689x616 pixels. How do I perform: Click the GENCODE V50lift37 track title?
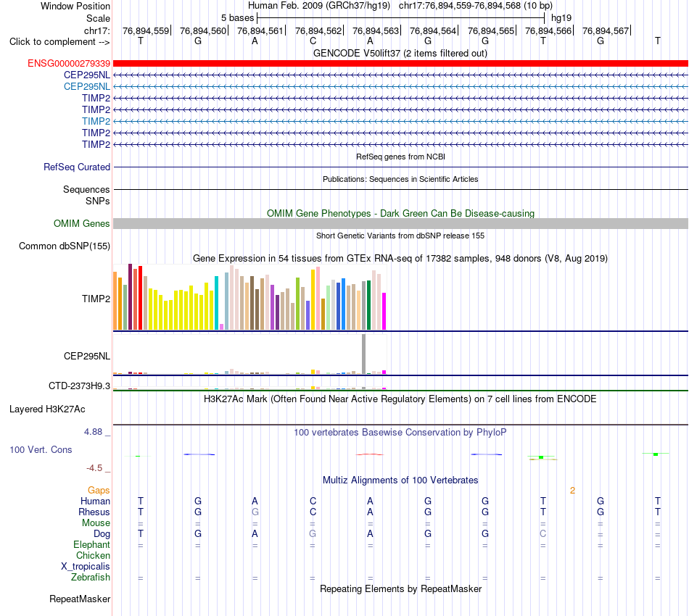point(400,53)
